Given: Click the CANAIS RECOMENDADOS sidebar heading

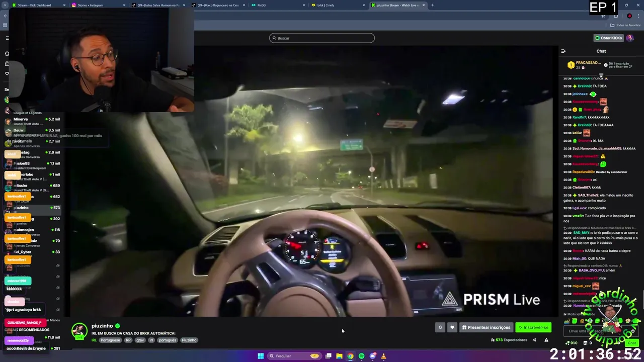Looking at the screenshot, I should tap(27, 330).
